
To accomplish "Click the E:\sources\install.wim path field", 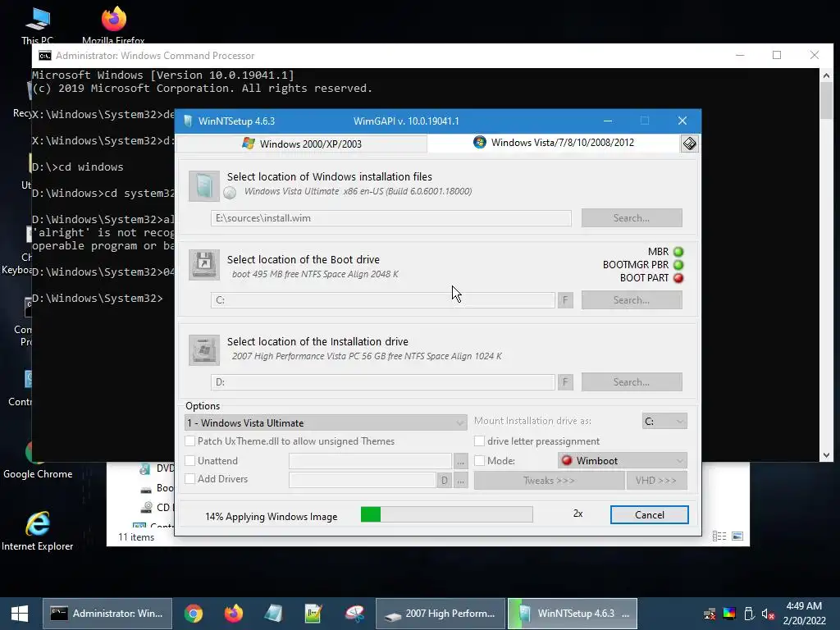I will click(x=391, y=218).
